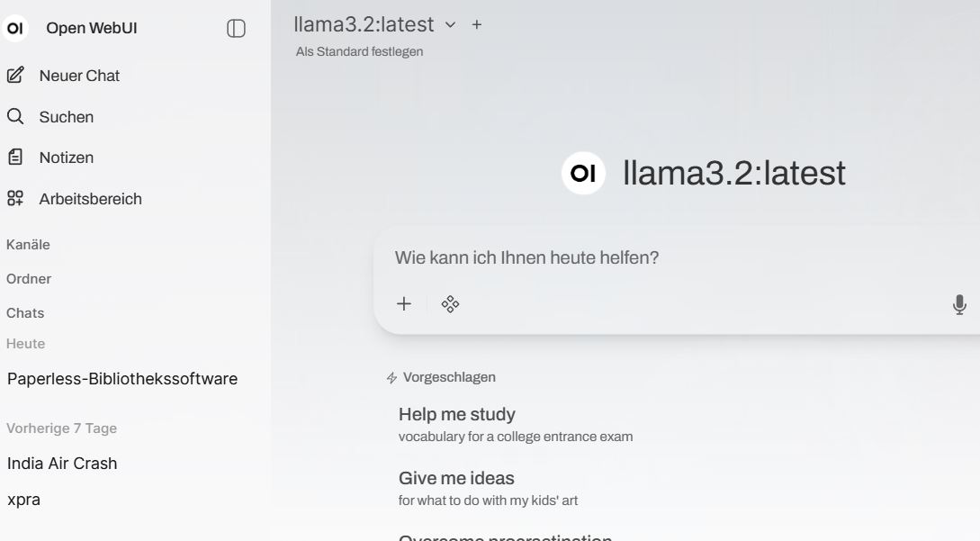This screenshot has height=541, width=980.
Task: Expand the Ordner section
Action: 29,279
